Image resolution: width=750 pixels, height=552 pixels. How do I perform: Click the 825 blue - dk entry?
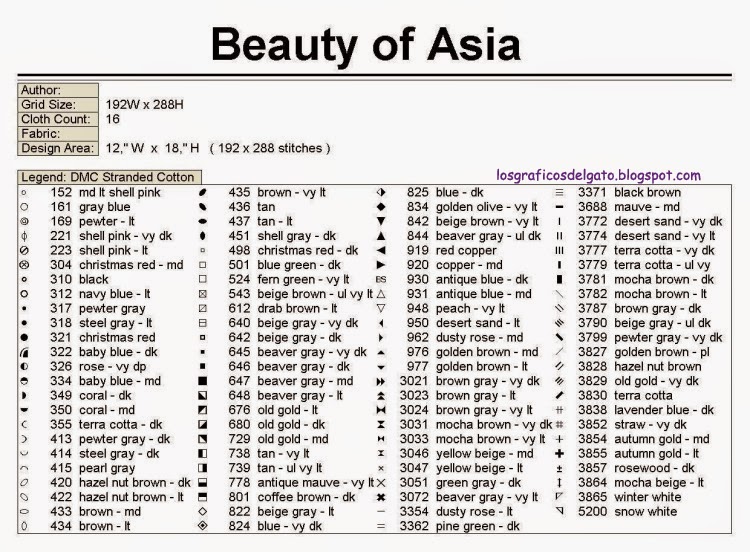[445, 192]
